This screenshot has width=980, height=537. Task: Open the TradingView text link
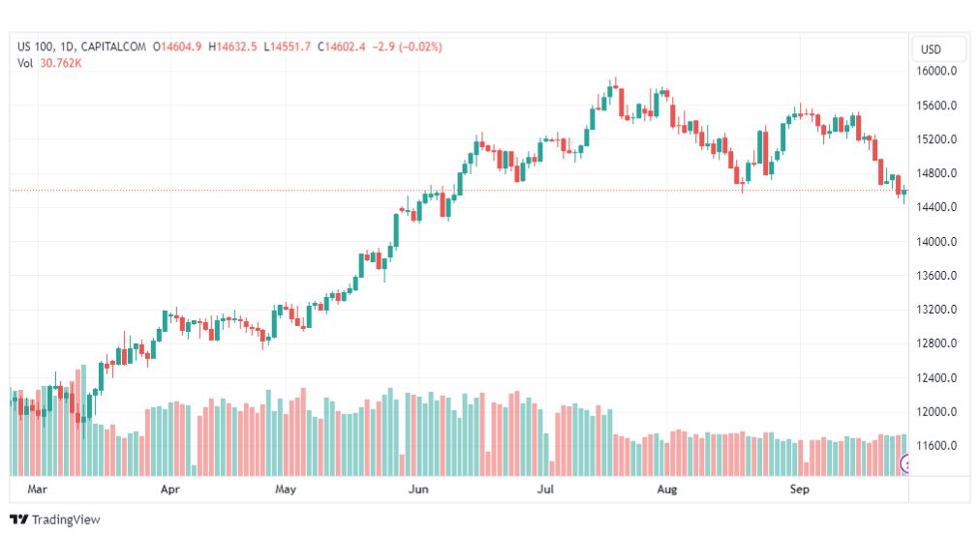[66, 520]
